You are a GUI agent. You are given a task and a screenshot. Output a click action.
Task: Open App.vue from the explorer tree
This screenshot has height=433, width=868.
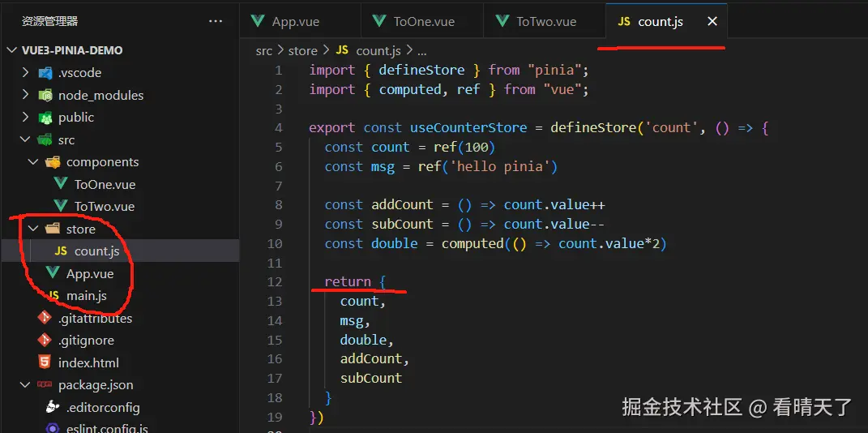coord(90,273)
